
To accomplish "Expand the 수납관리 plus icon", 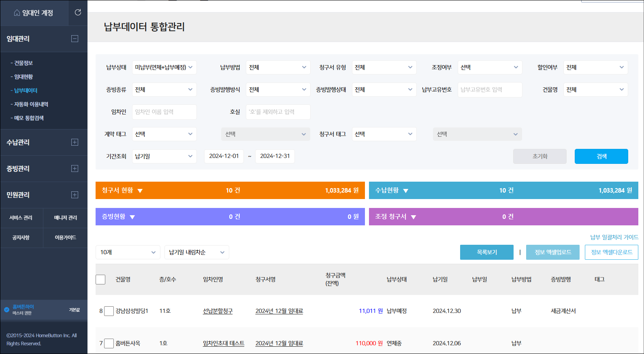I will coord(75,142).
